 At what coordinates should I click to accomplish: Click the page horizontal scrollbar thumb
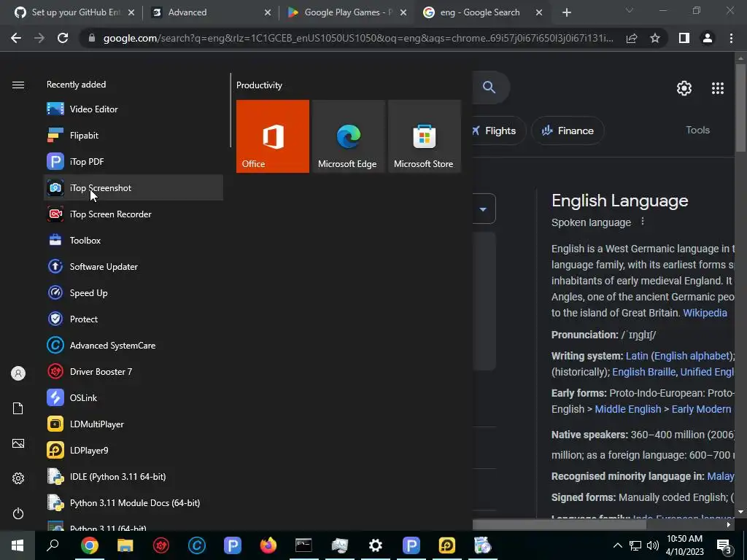560,525
